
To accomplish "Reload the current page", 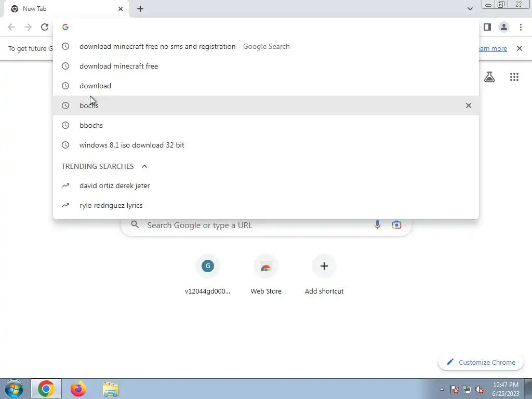I will click(45, 27).
